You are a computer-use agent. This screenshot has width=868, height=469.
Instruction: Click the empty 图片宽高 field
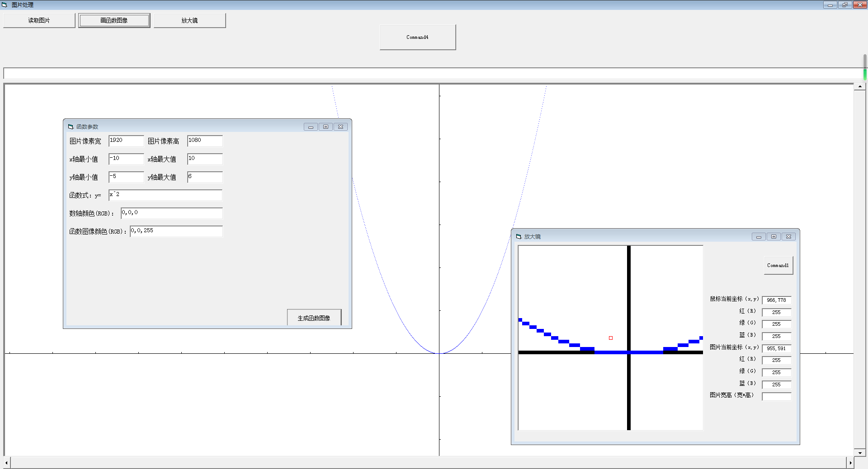(777, 396)
